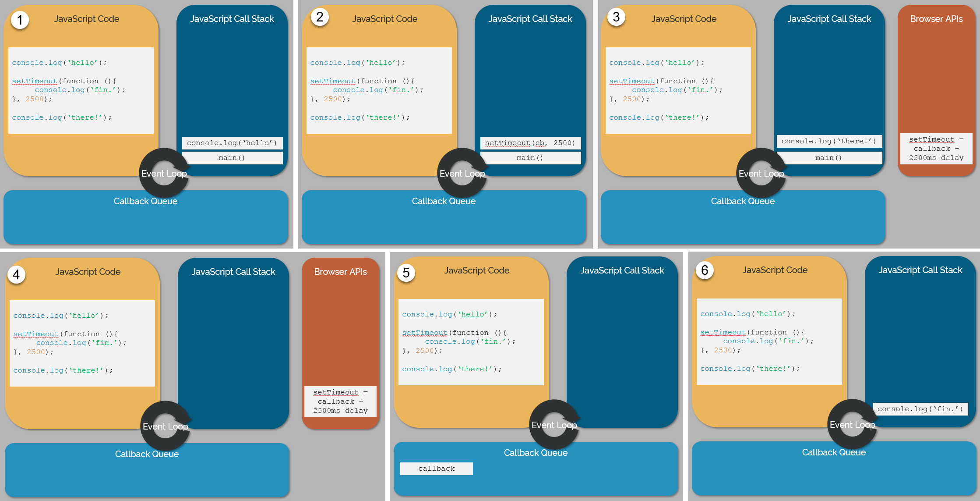Select the setTimeout(cb, 2500) stack entry in panel 2
Viewport: 980px width, 501px height.
tap(530, 143)
